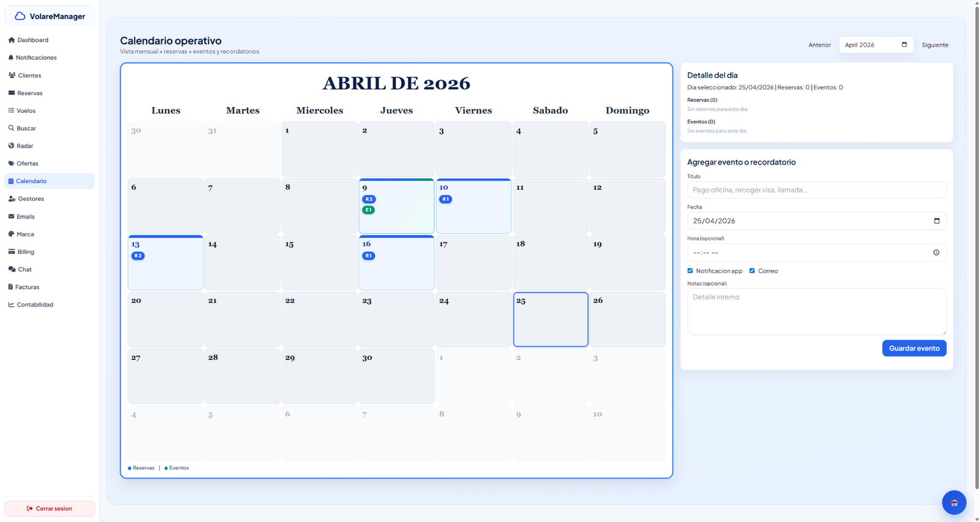Click the Dashboard house icon
The width and height of the screenshot is (980, 522).
[11, 40]
